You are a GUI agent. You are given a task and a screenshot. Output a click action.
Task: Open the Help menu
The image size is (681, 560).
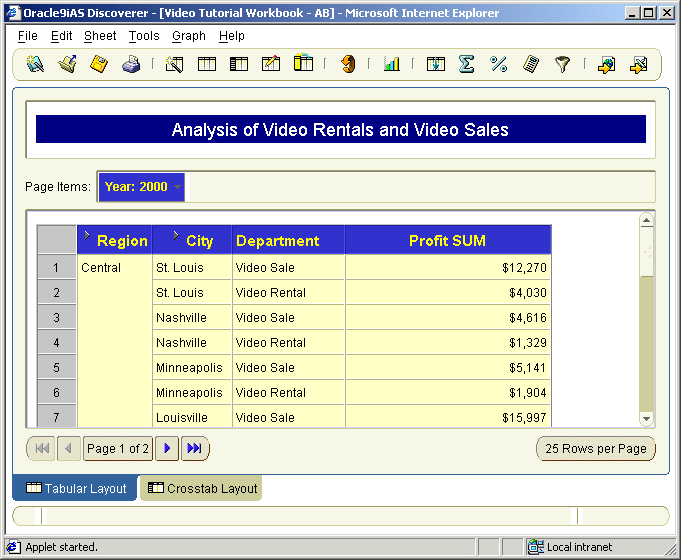pos(231,36)
